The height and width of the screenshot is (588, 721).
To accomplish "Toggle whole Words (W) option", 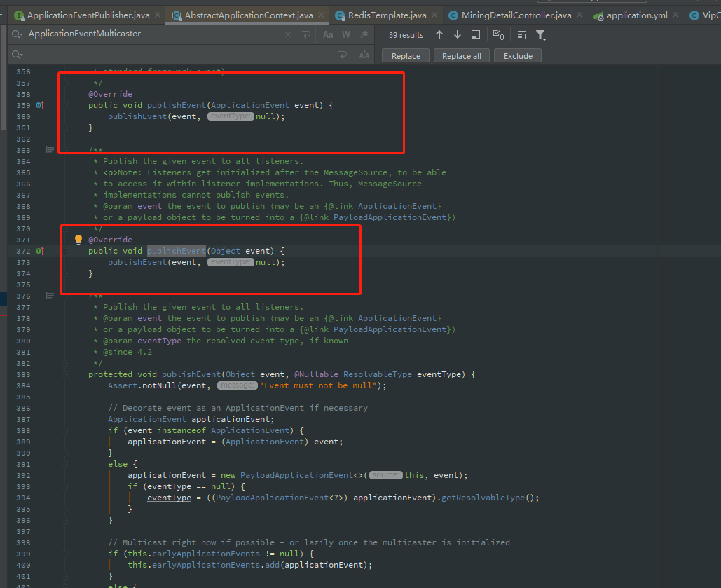I will [x=346, y=34].
